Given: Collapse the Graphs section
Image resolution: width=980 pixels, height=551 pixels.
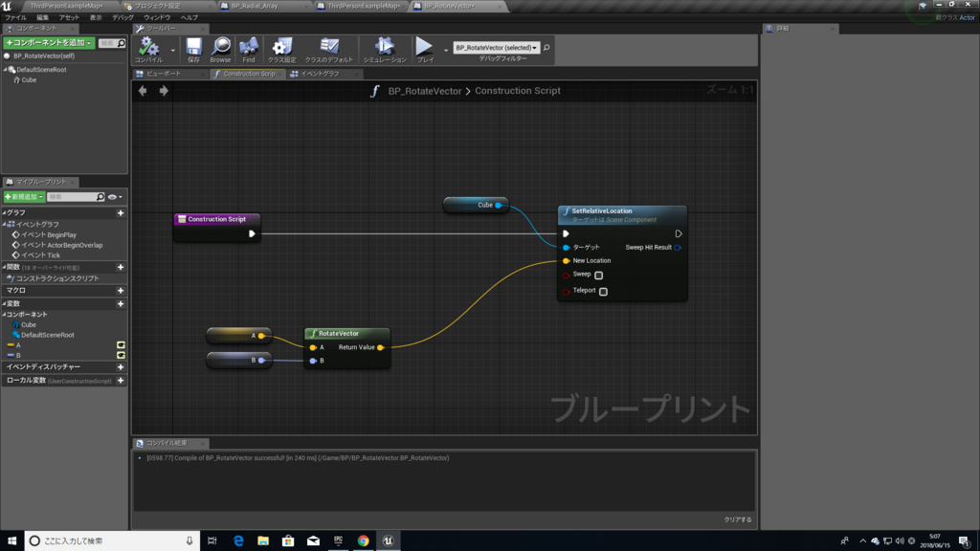Looking at the screenshot, I should 4,213.
